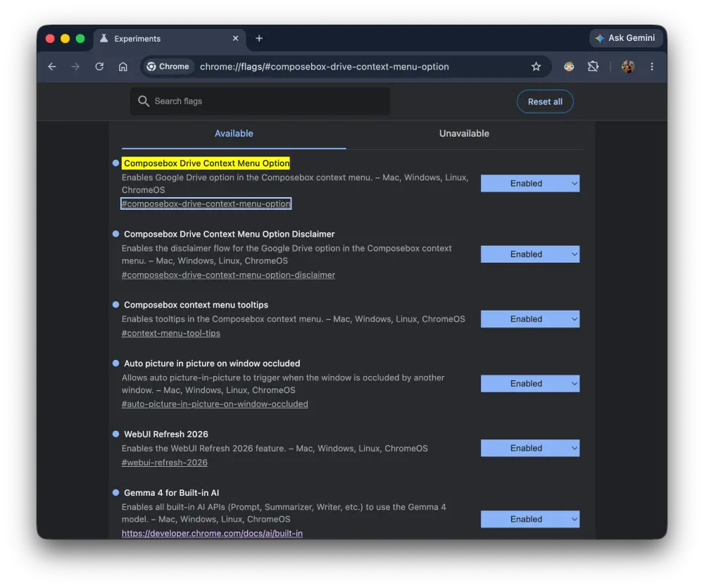Viewport: 704px width, 588px height.
Task: Open the Extensions puzzle icon
Action: click(x=593, y=66)
